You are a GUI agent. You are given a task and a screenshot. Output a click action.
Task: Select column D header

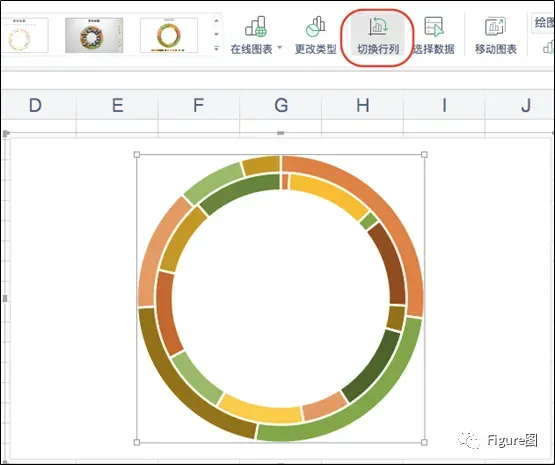(x=35, y=105)
